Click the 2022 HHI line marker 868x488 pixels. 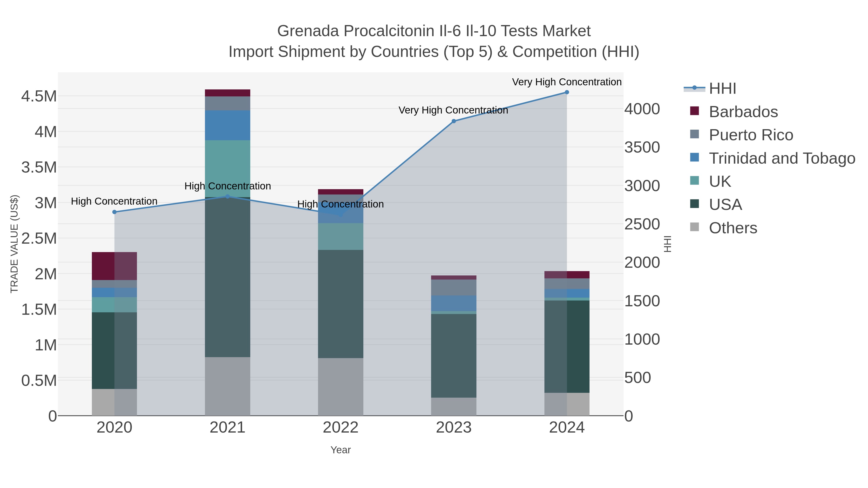[x=340, y=215]
